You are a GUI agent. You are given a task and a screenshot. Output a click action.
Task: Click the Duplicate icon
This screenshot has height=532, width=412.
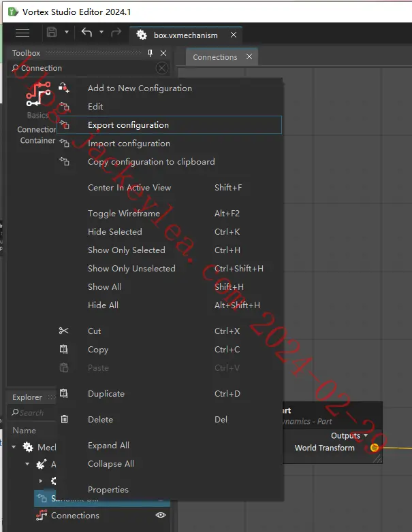(x=64, y=393)
